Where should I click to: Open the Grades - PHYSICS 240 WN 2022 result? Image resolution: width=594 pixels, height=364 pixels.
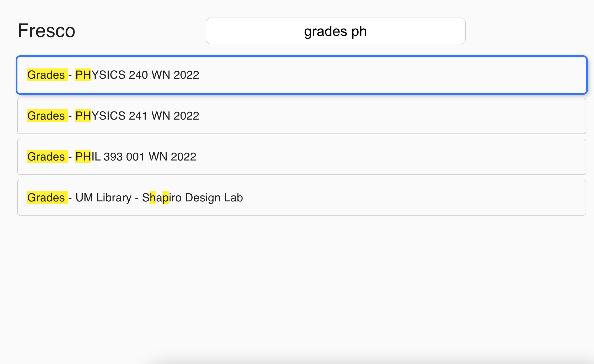tap(301, 75)
